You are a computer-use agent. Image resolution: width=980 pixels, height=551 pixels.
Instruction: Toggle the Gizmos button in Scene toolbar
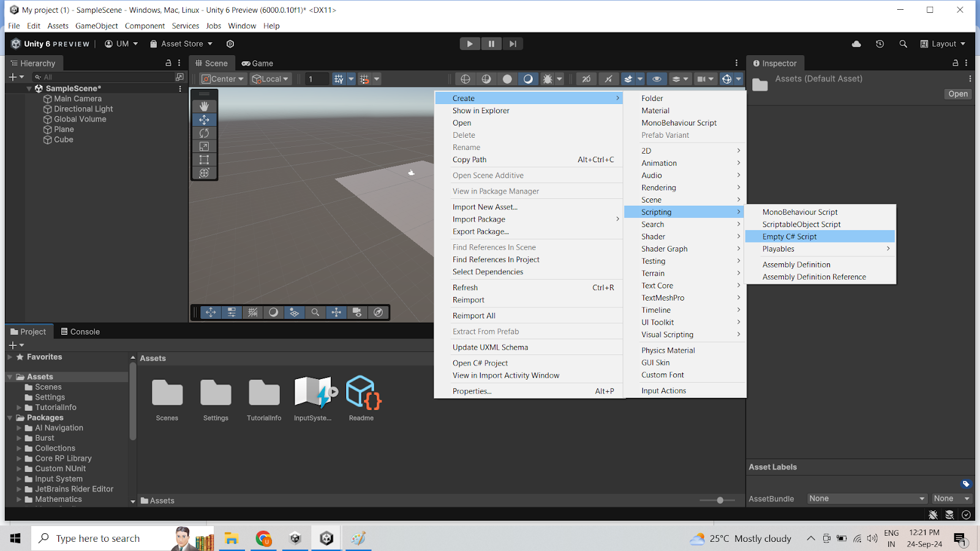coord(726,79)
